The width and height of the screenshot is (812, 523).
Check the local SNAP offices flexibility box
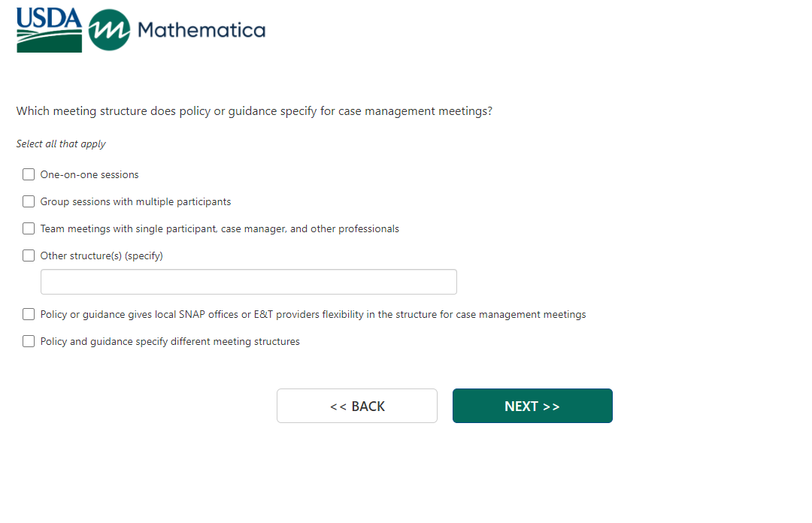(x=29, y=314)
